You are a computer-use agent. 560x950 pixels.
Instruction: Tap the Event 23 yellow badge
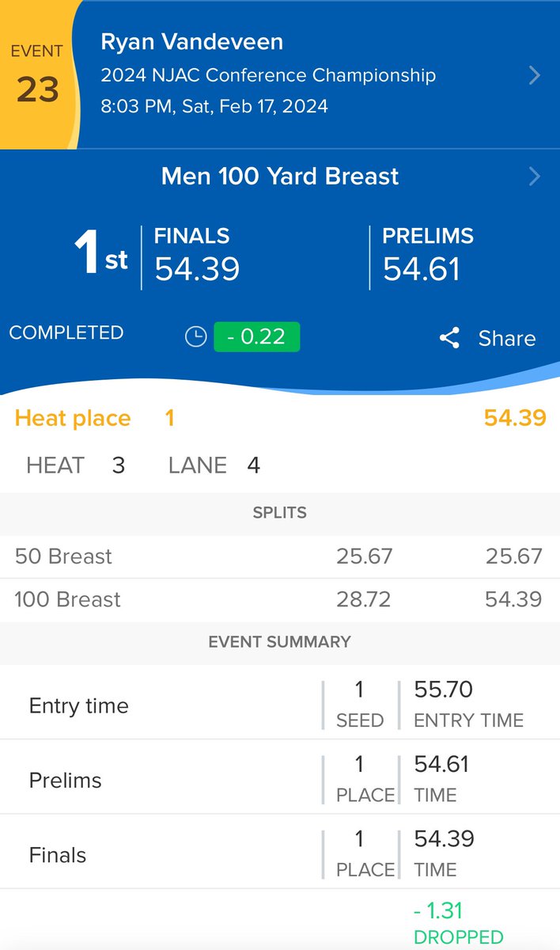[x=36, y=75]
